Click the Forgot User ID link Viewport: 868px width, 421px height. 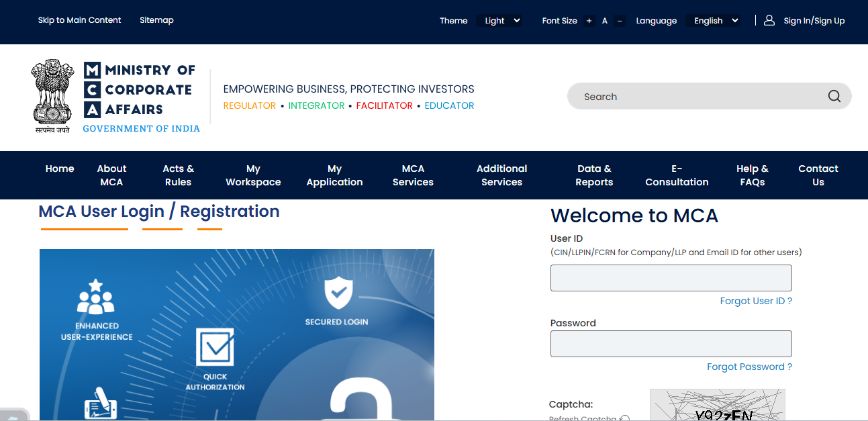[x=756, y=301]
